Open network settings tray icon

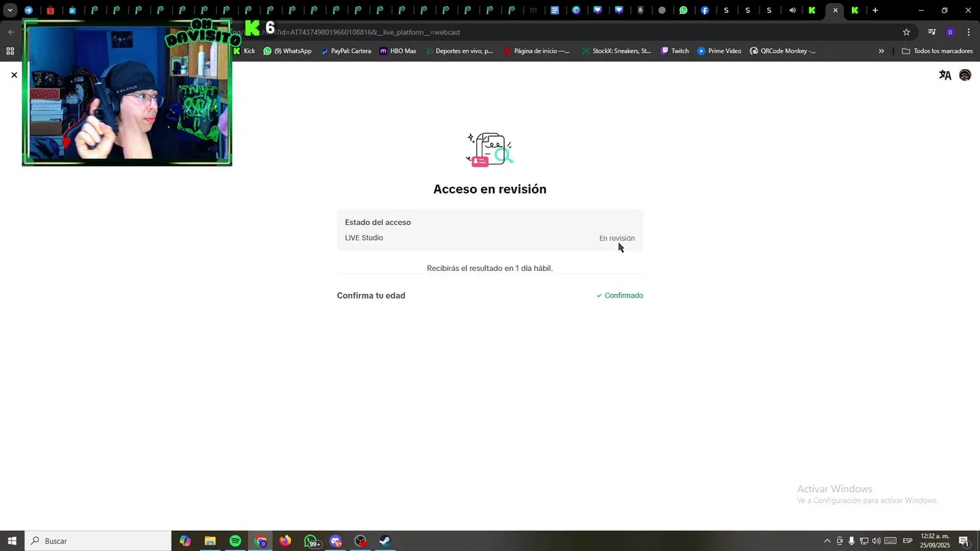[864, 541]
